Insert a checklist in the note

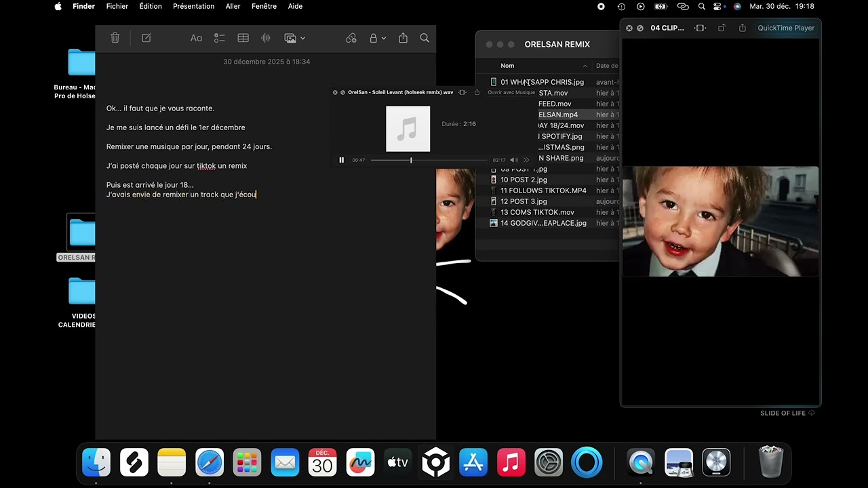(x=220, y=38)
